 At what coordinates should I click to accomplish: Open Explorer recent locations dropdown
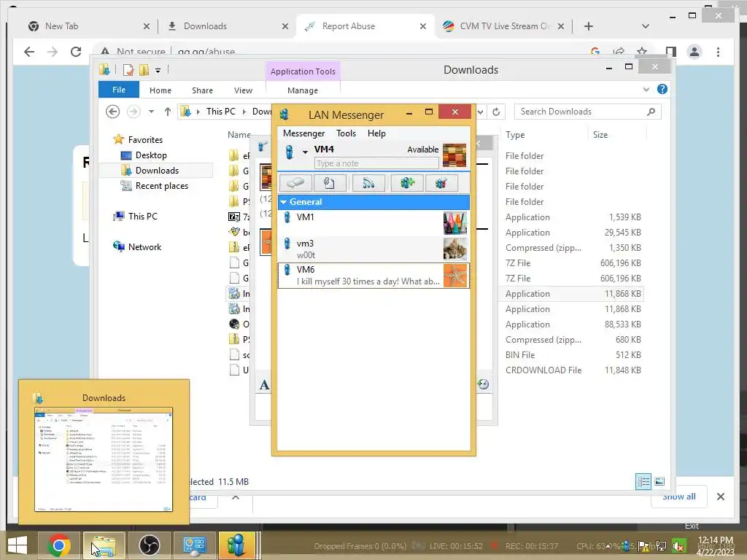tap(151, 112)
